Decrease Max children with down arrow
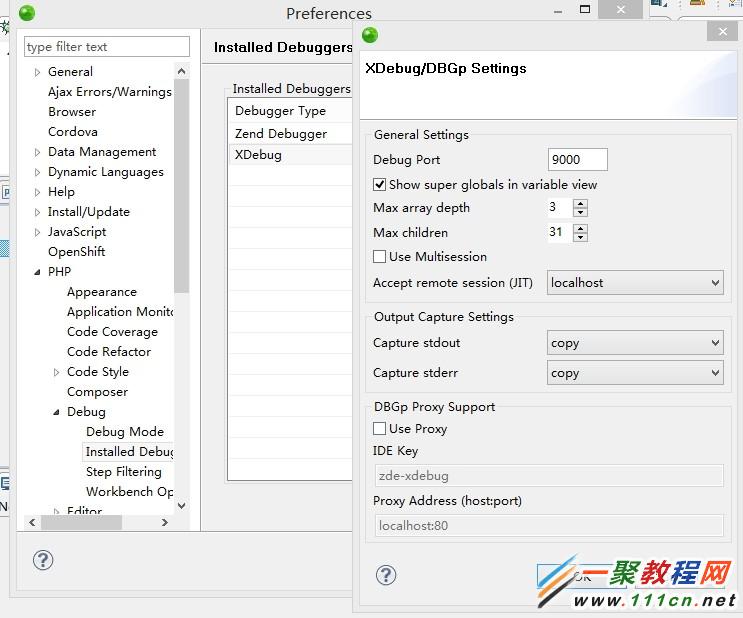Image resolution: width=743 pixels, height=618 pixels. 580,237
